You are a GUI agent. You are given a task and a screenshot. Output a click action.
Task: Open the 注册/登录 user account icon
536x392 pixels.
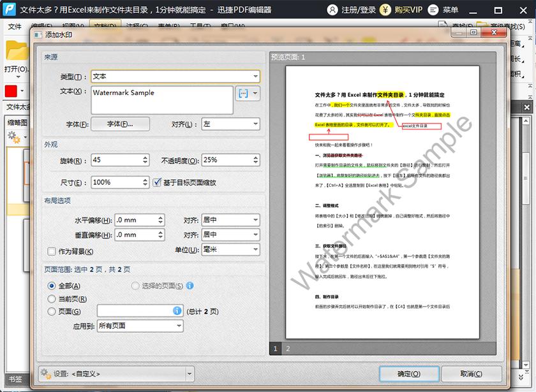coord(331,11)
